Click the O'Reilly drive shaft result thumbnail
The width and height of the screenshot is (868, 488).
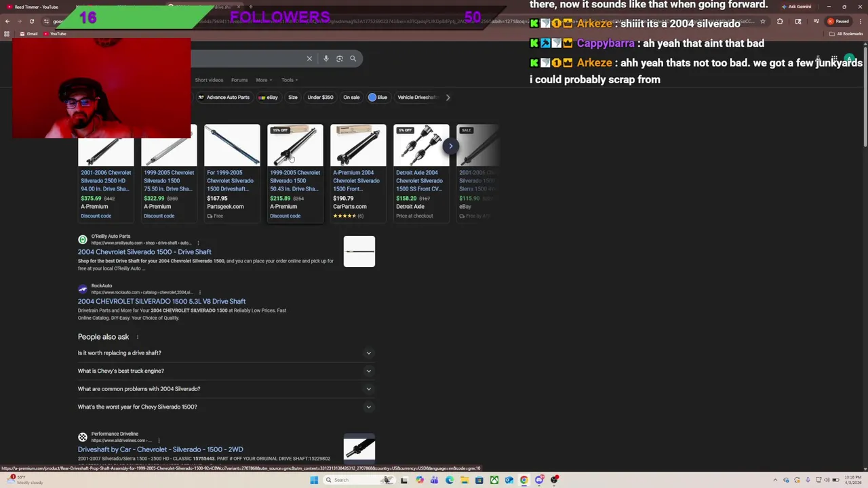[x=359, y=251]
